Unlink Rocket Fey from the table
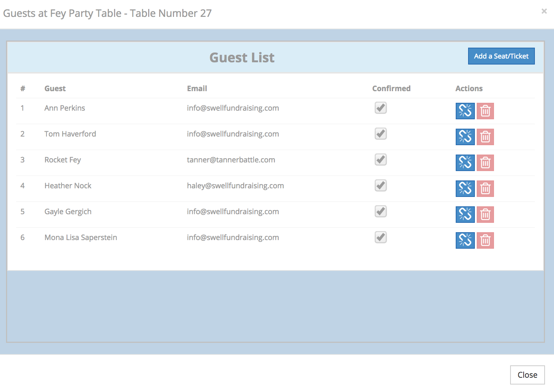The height and width of the screenshot is (392, 554). (x=465, y=163)
